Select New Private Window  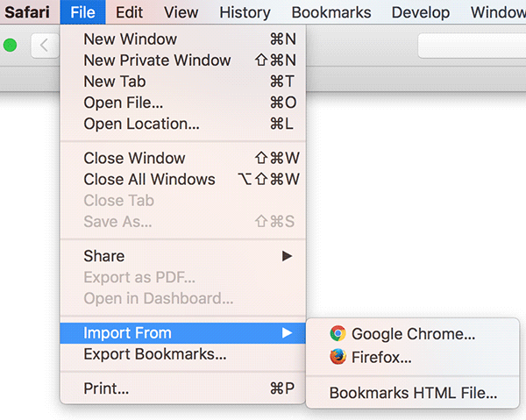(x=157, y=61)
